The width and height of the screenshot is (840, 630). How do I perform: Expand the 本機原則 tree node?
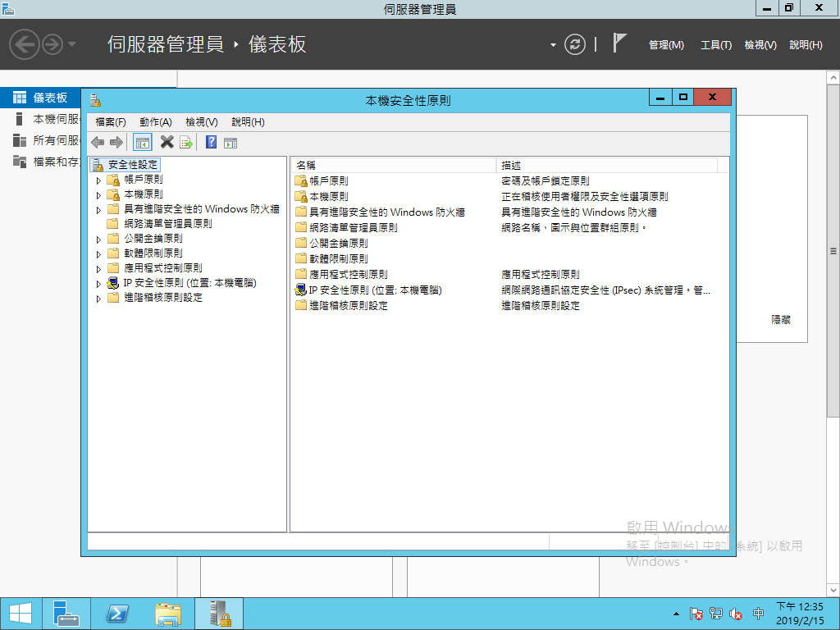(98, 195)
